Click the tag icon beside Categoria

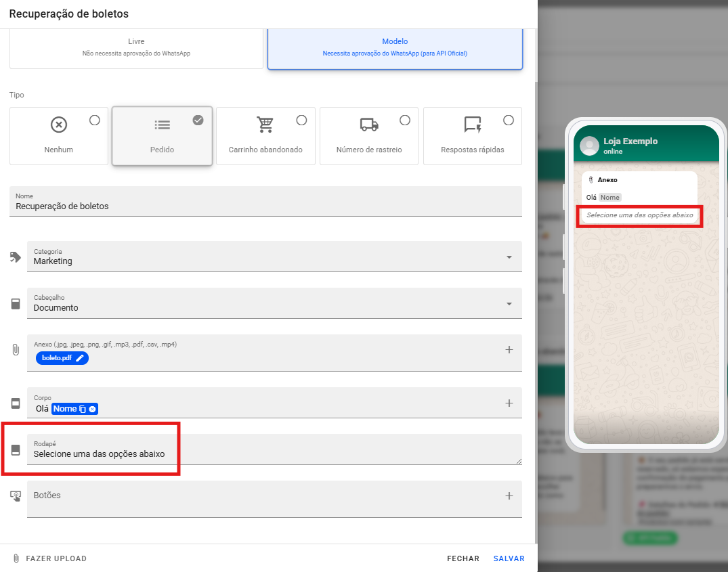tap(16, 257)
